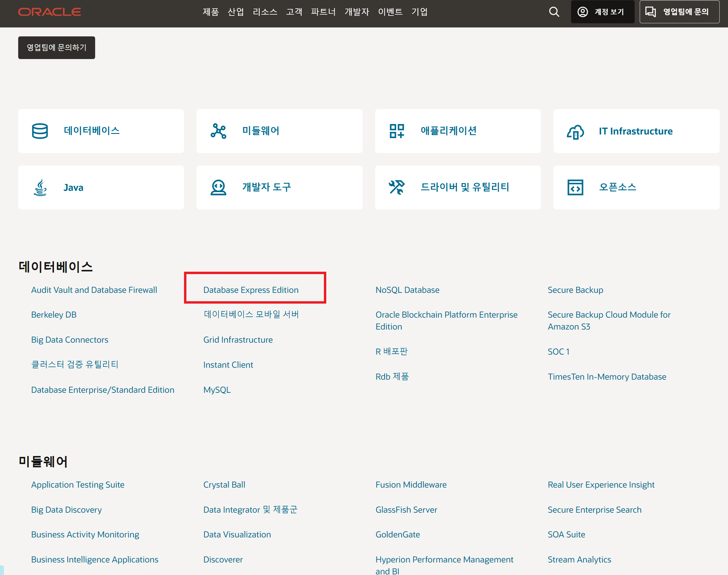Click the search magnifier icon

tap(554, 12)
